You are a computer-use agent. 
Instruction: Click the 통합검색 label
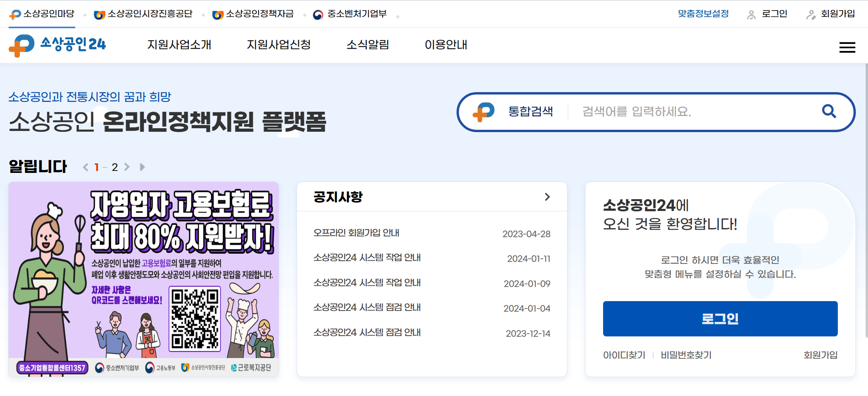[x=530, y=112]
